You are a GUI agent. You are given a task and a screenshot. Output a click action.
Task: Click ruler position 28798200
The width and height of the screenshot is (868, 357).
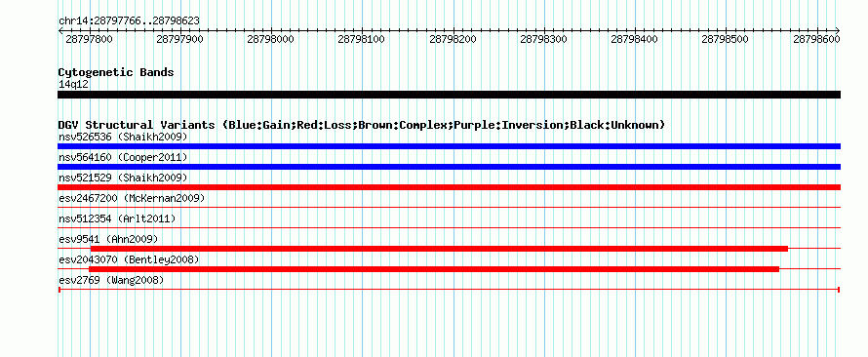tap(453, 39)
